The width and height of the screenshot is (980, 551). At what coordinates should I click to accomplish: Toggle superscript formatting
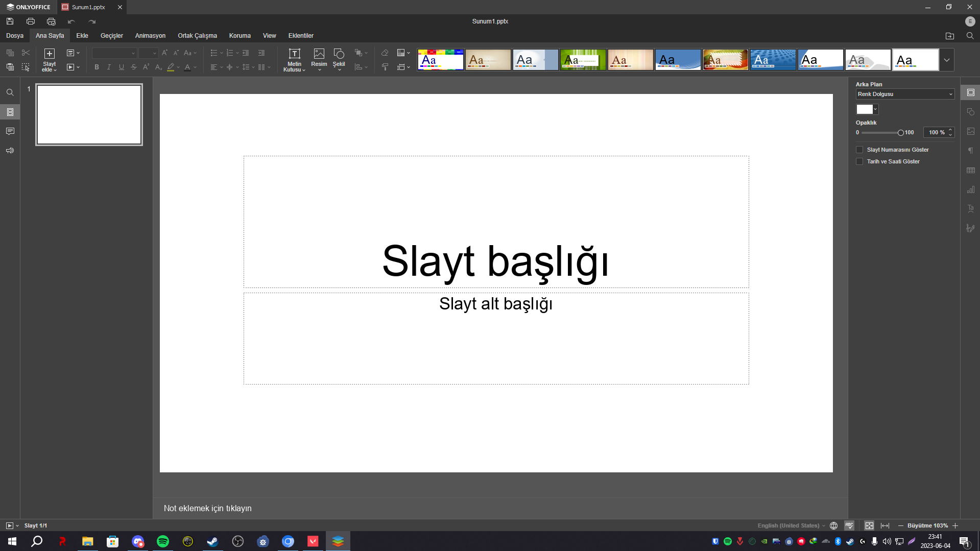click(146, 67)
